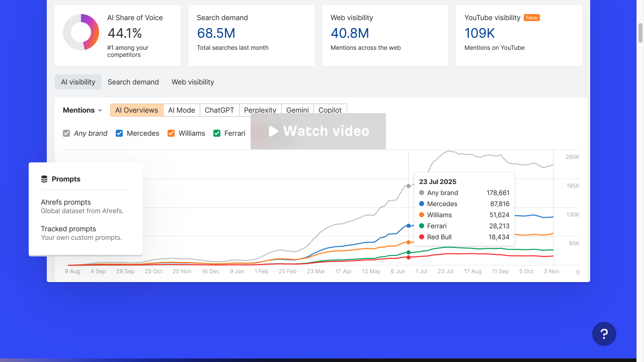This screenshot has width=644, height=362.
Task: Click the AI Share of Voice donut chart
Action: click(x=81, y=32)
